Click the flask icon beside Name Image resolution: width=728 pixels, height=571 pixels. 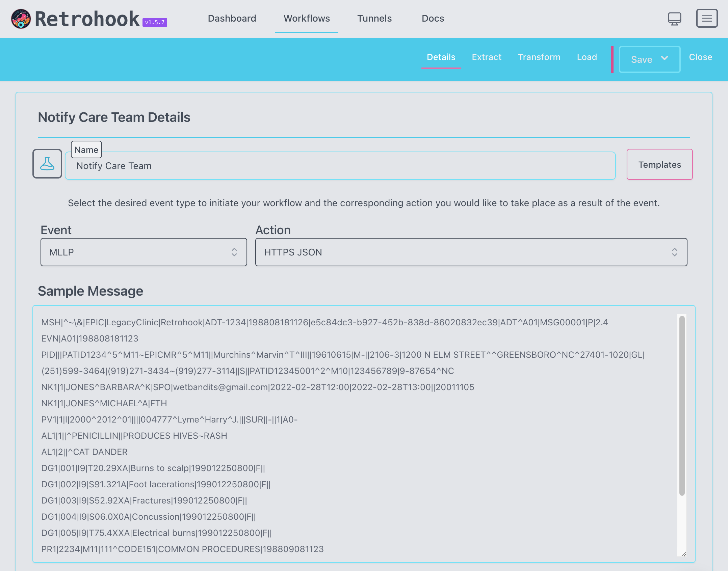pyautogui.click(x=47, y=164)
